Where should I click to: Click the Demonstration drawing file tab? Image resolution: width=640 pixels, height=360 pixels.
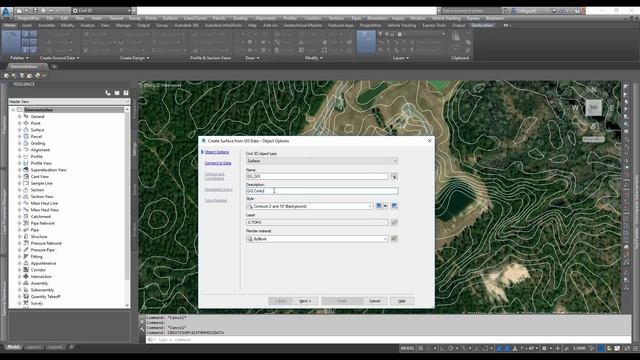pos(27,67)
